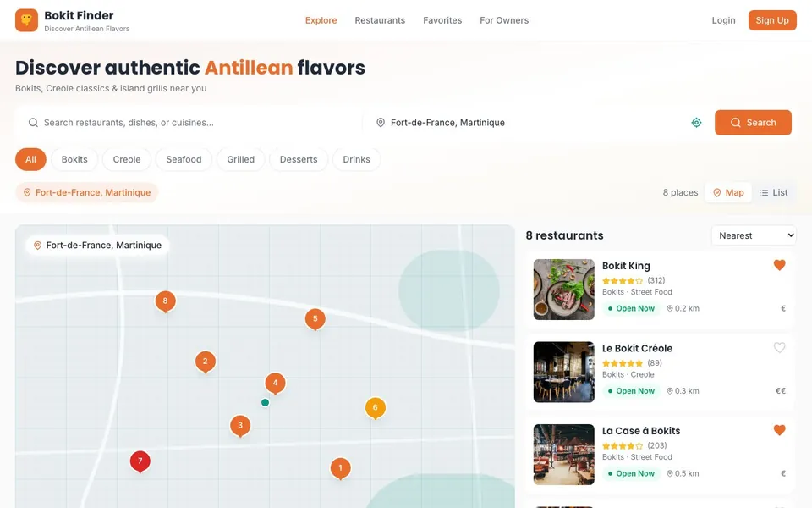Viewport: 812px width, 508px height.
Task: Click yellow map pin number 6
Action: click(375, 408)
